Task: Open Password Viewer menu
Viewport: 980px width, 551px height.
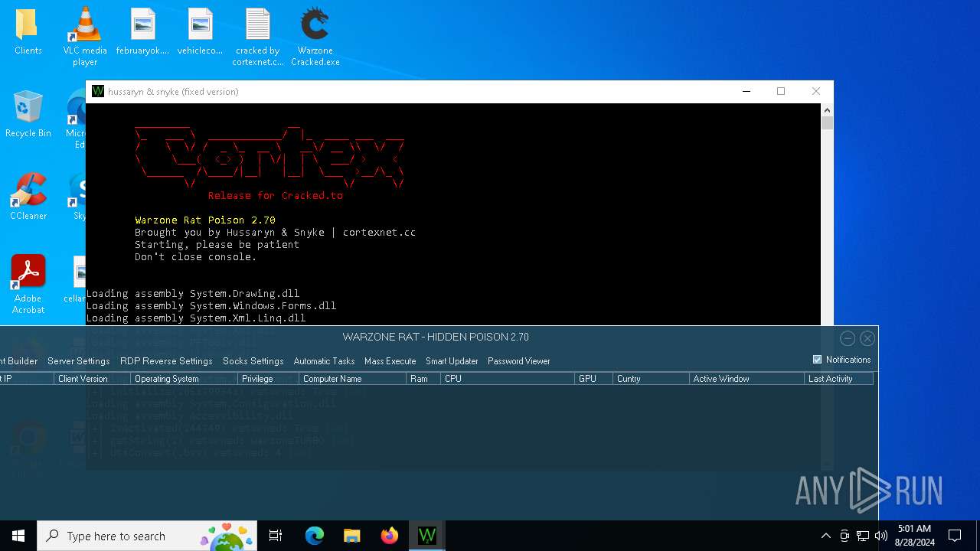Action: 518,361
